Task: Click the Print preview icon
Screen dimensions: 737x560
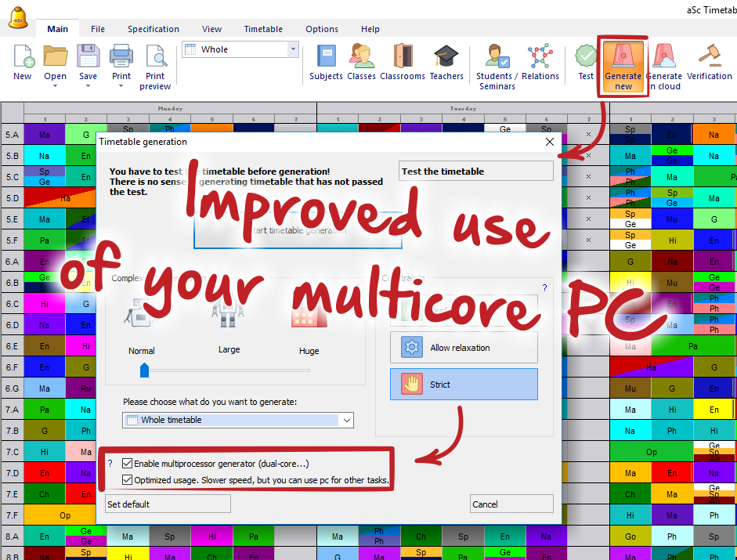Action: 155,57
